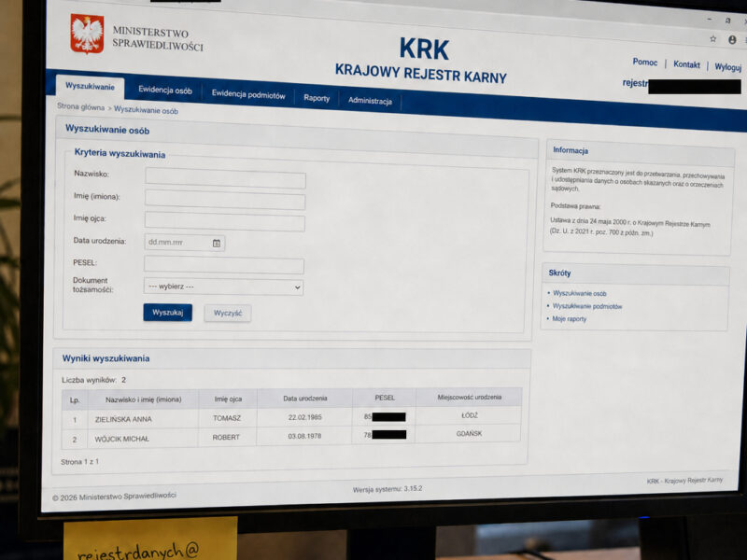Click the Imię ojca column header
Screen dimensions: 747x560
click(x=228, y=399)
